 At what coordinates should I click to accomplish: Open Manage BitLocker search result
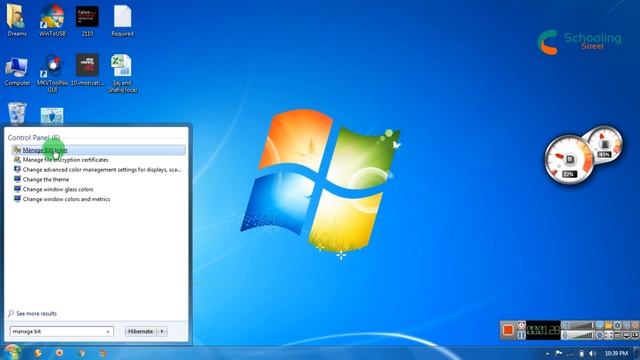(98, 150)
